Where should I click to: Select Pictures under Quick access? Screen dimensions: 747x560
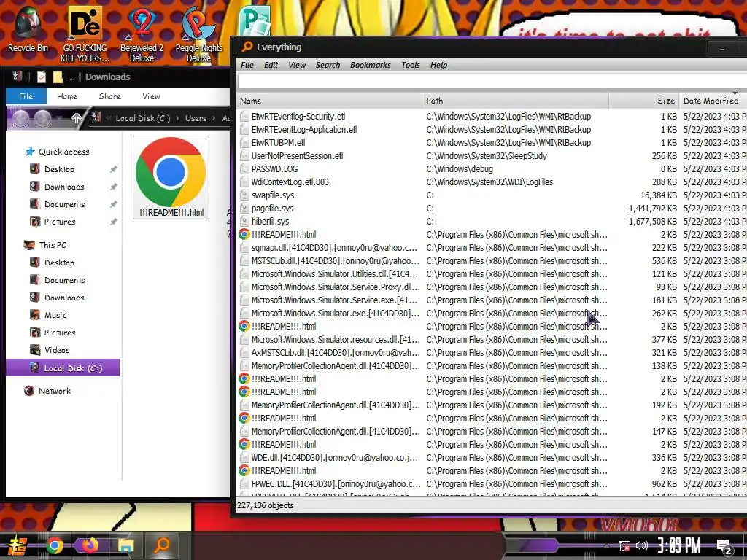[x=60, y=222]
